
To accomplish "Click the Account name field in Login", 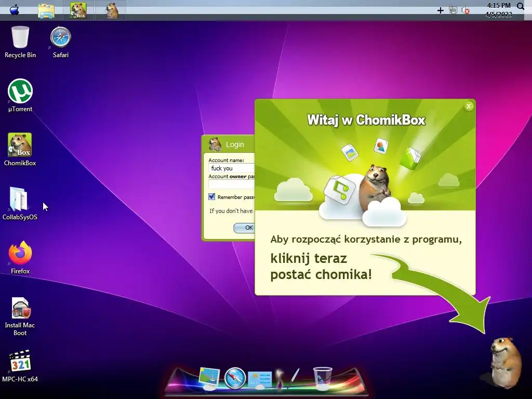I will (231, 168).
